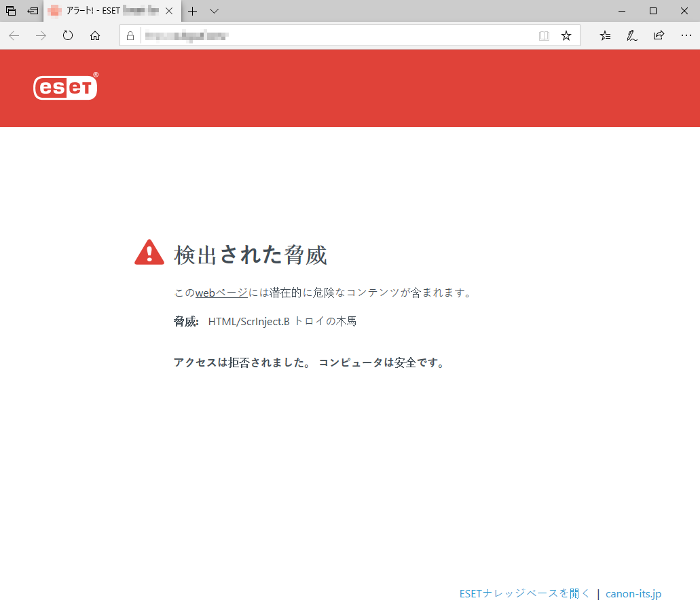Open reading view icon in address bar
Viewport: 700px width, 613px height.
tap(544, 35)
